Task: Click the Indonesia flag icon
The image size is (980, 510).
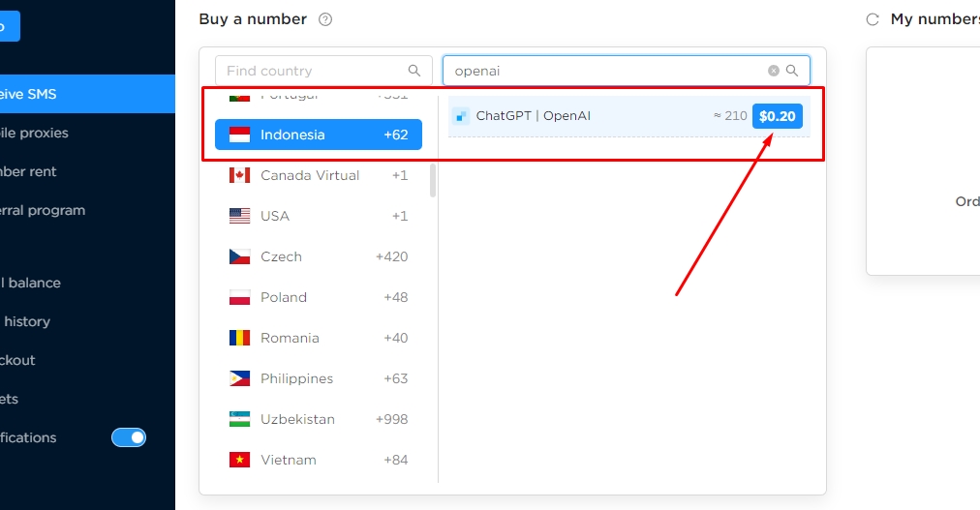Action: pyautogui.click(x=239, y=135)
